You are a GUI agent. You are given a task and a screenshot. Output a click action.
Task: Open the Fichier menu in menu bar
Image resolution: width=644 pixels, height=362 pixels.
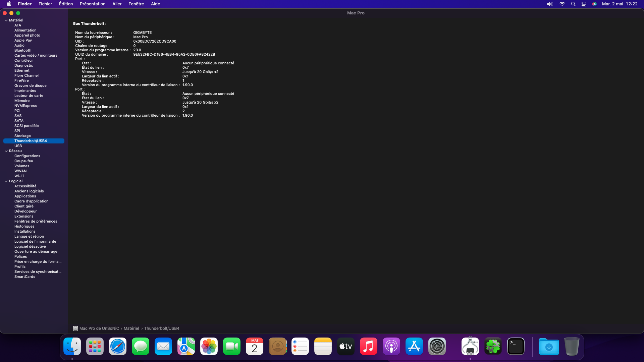(x=45, y=4)
